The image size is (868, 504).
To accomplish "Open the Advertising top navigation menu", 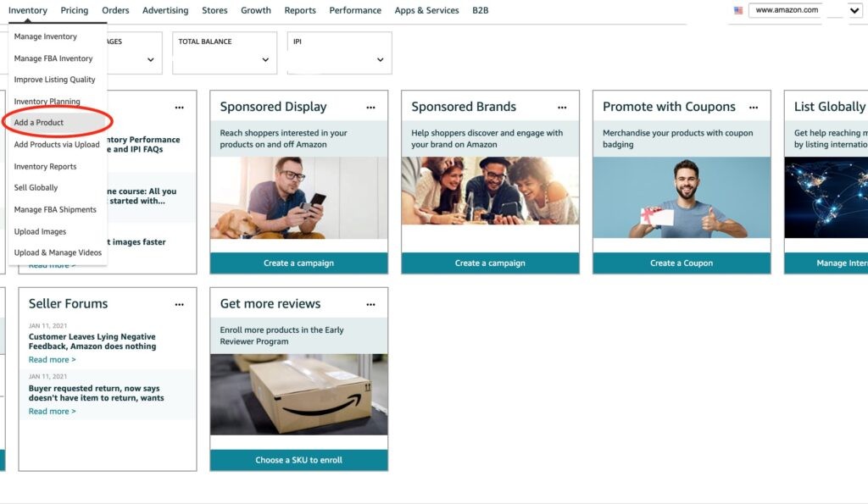I will [x=165, y=10].
